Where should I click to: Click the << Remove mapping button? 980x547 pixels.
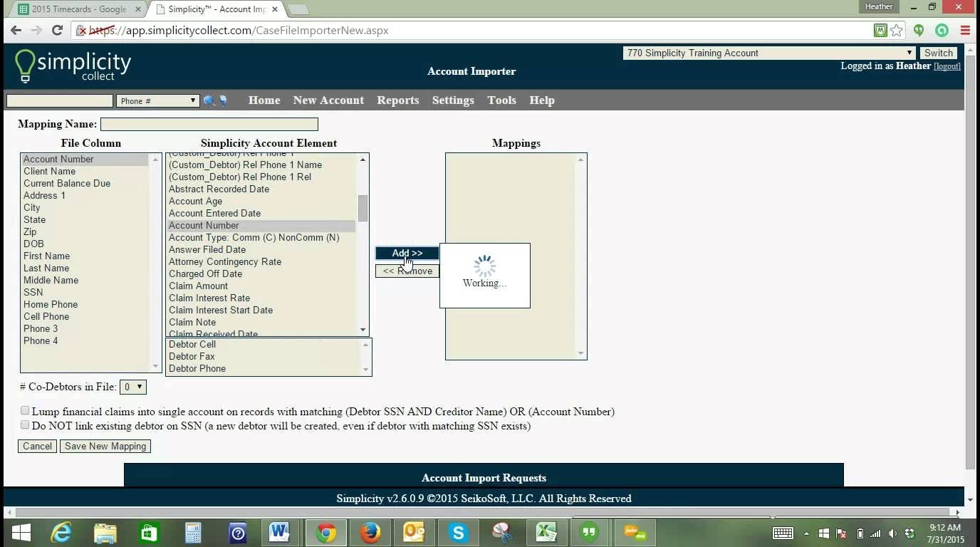pyautogui.click(x=407, y=271)
